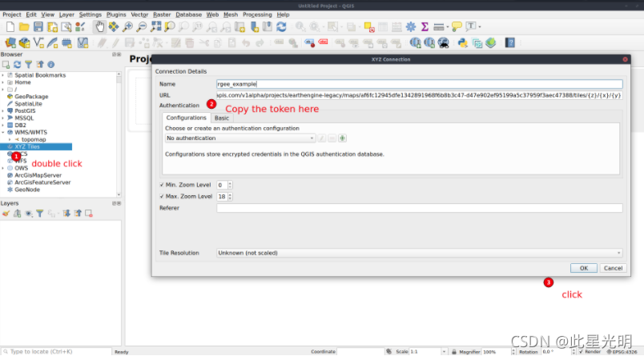The width and height of the screenshot is (644, 356).
Task: Click the New GeoPackage Layer icon
Action: [25, 42]
